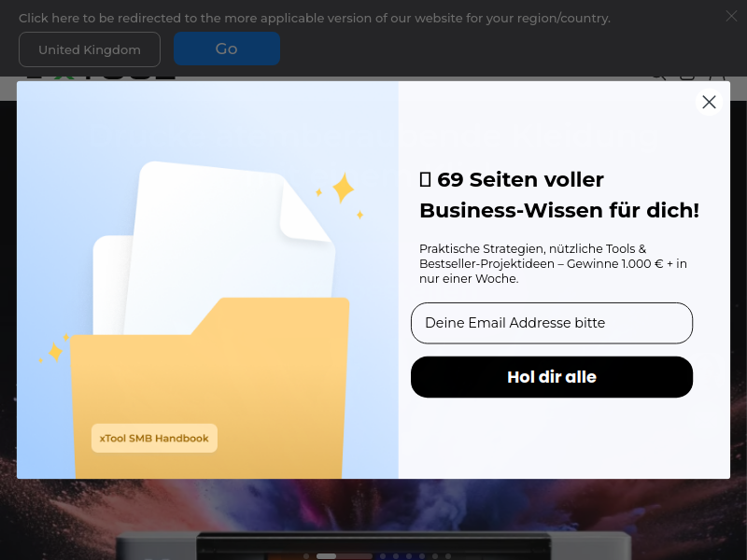Select the first carousel dot indicator

click(x=306, y=556)
